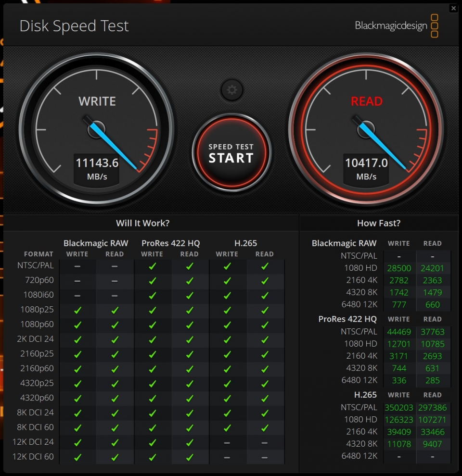462x476 pixels.
Task: Start the speed test
Action: 231,153
